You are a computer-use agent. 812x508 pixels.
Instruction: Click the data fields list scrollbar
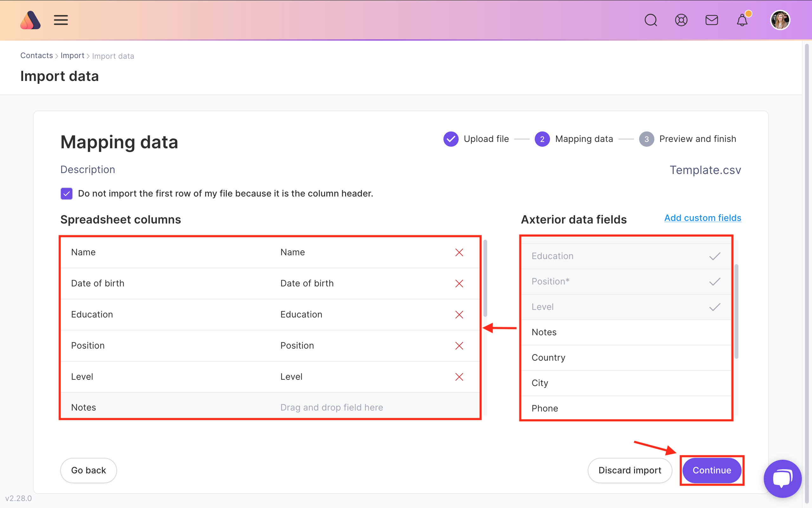(737, 311)
